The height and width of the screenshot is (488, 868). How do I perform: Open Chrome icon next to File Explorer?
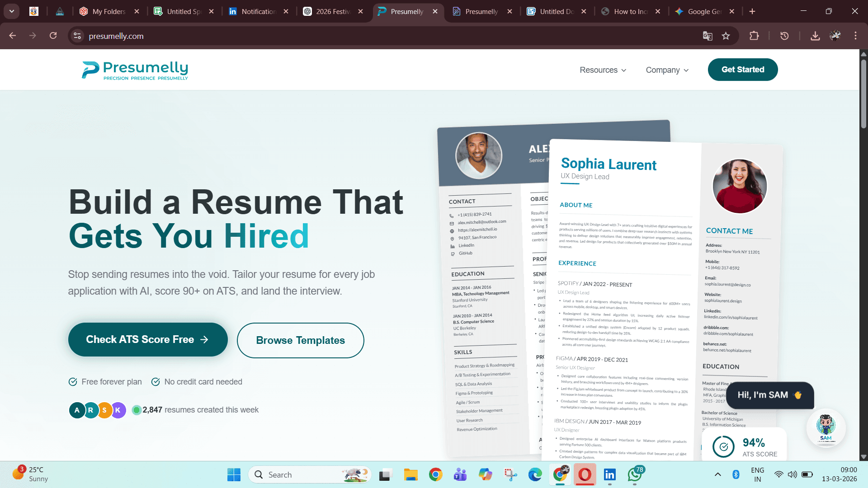[x=436, y=474]
